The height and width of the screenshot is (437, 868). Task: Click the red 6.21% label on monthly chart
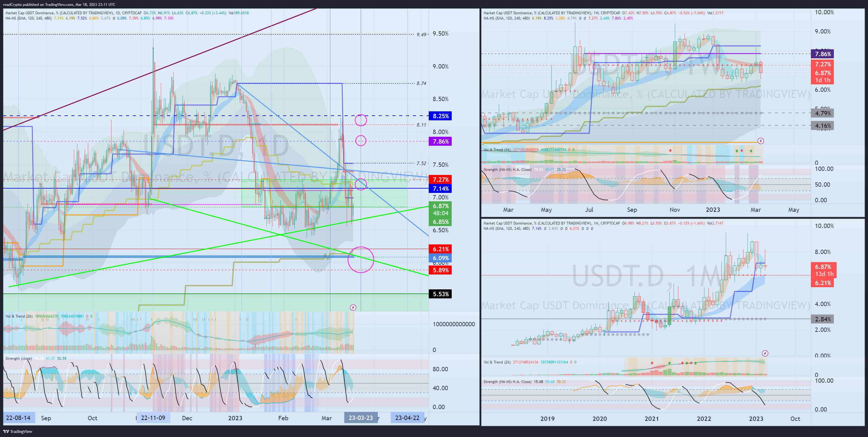tap(822, 283)
